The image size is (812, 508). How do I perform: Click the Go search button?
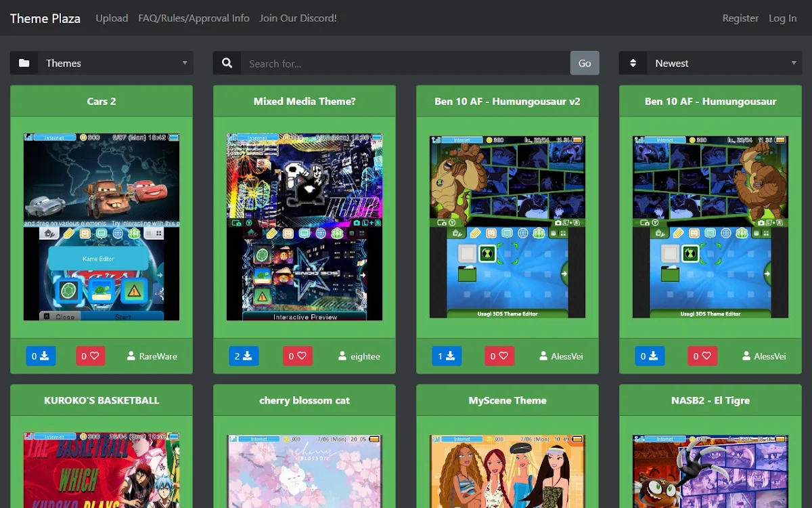click(585, 63)
